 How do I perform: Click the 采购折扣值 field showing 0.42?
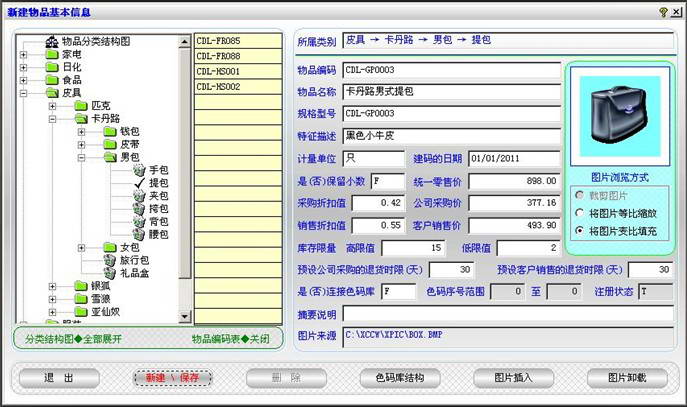[x=378, y=203]
